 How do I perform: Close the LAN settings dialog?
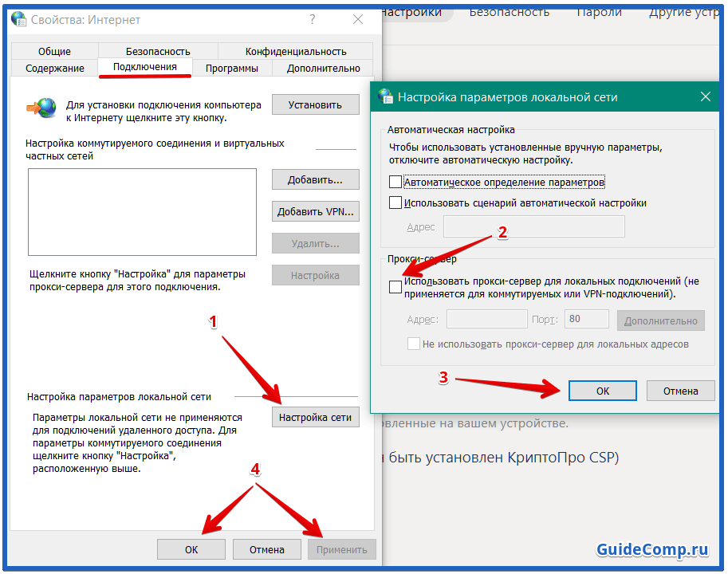705,96
